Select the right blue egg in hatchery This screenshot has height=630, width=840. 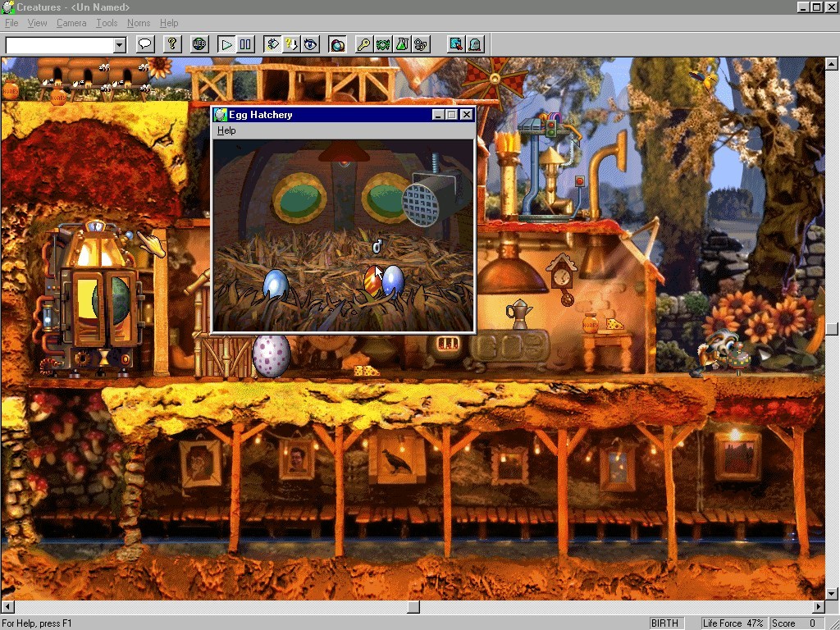click(393, 281)
